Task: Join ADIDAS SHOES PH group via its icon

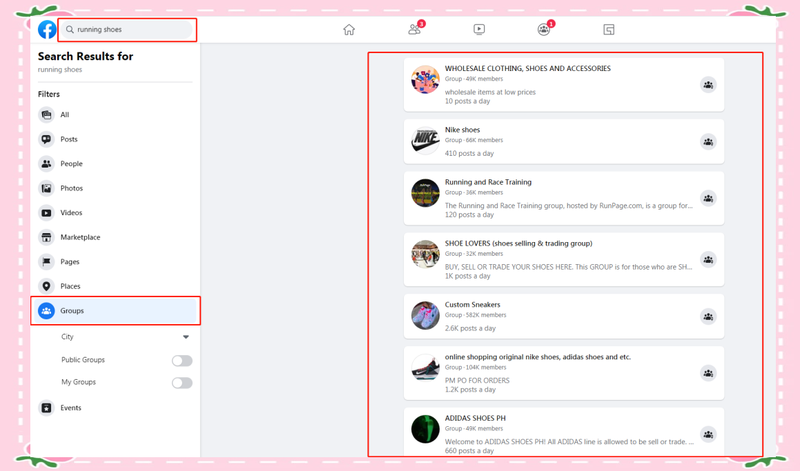Action: [x=708, y=434]
